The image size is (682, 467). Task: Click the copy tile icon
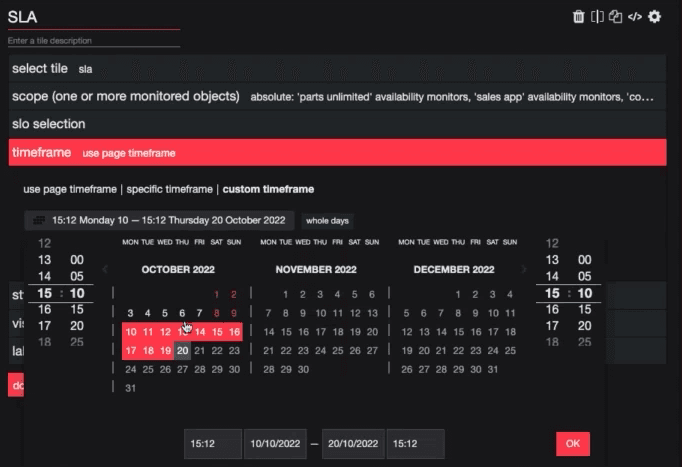(x=615, y=17)
